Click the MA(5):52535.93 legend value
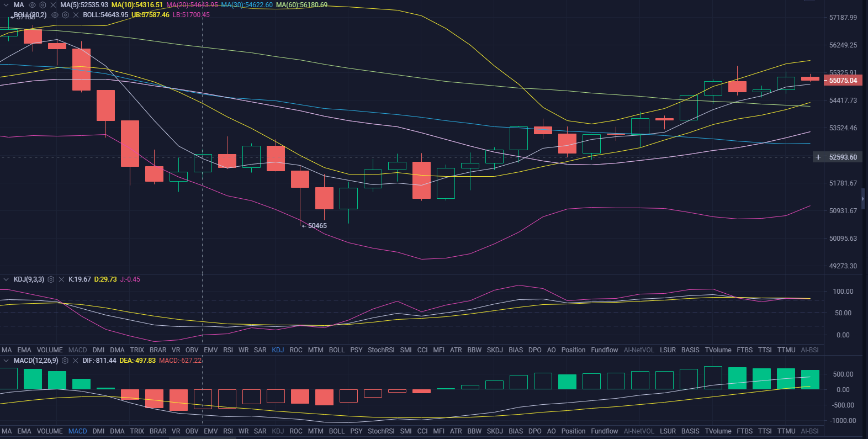The width and height of the screenshot is (868, 439). pyautogui.click(x=84, y=5)
